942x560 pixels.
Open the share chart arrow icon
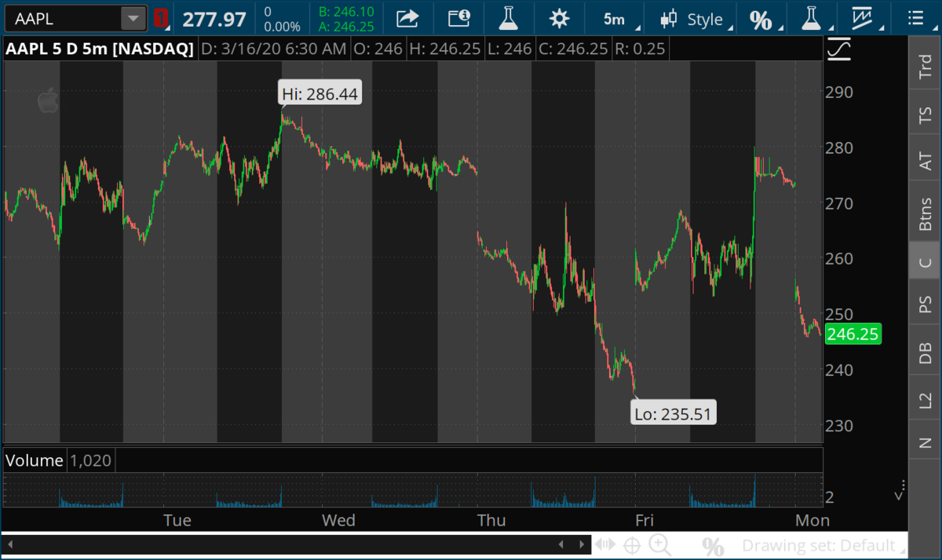click(407, 19)
